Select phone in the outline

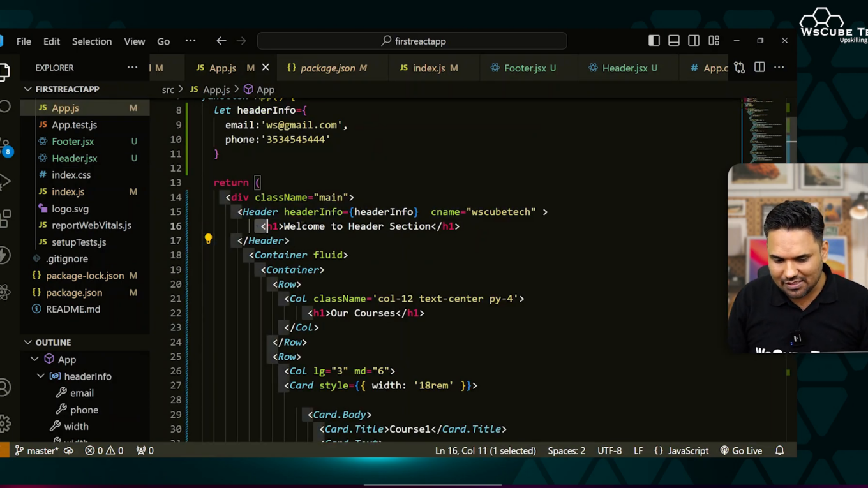pos(84,410)
